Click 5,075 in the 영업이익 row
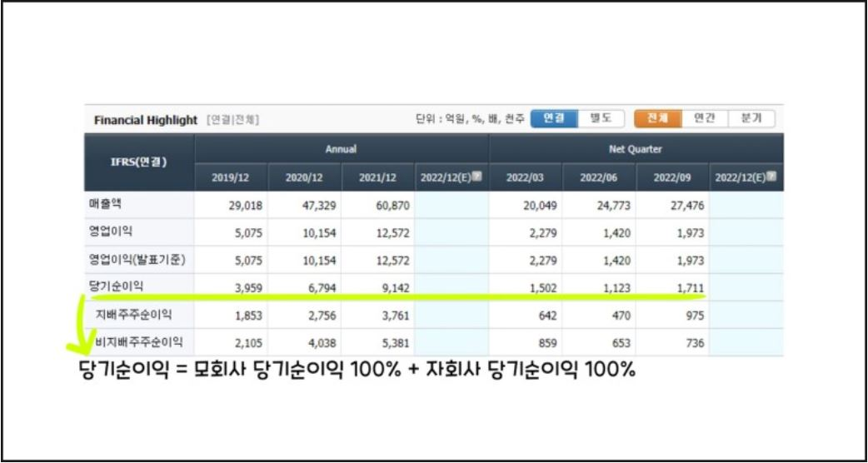Viewport: 868px width, 463px height. [x=248, y=233]
